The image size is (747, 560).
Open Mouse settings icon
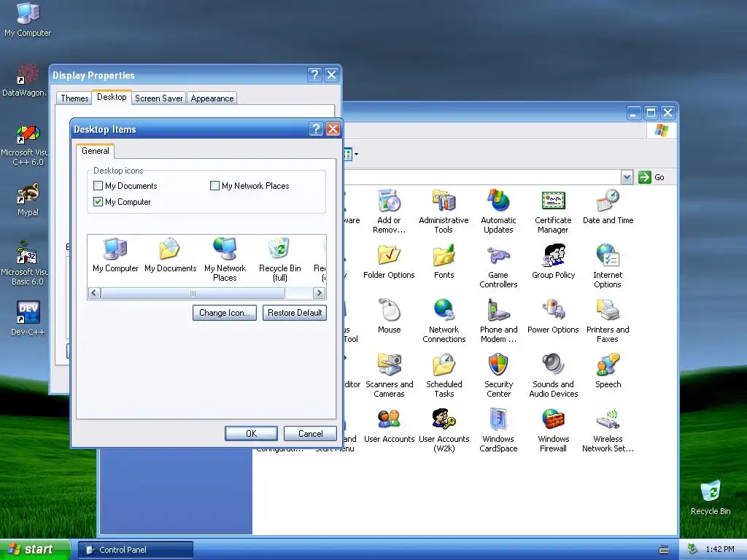[390, 316]
